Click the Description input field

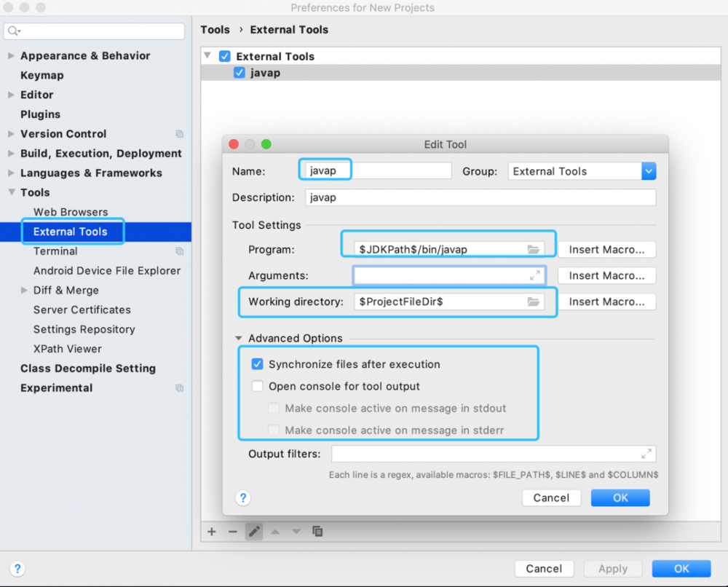point(480,197)
